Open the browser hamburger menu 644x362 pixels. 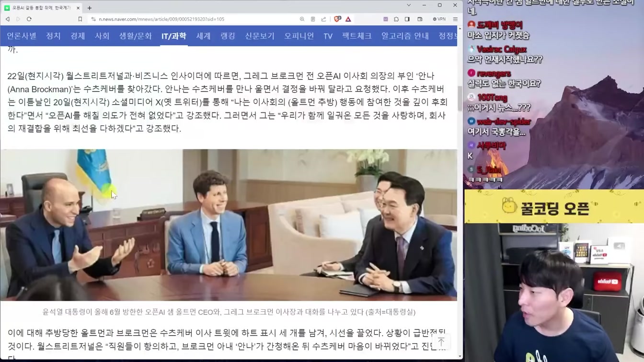[x=455, y=19]
